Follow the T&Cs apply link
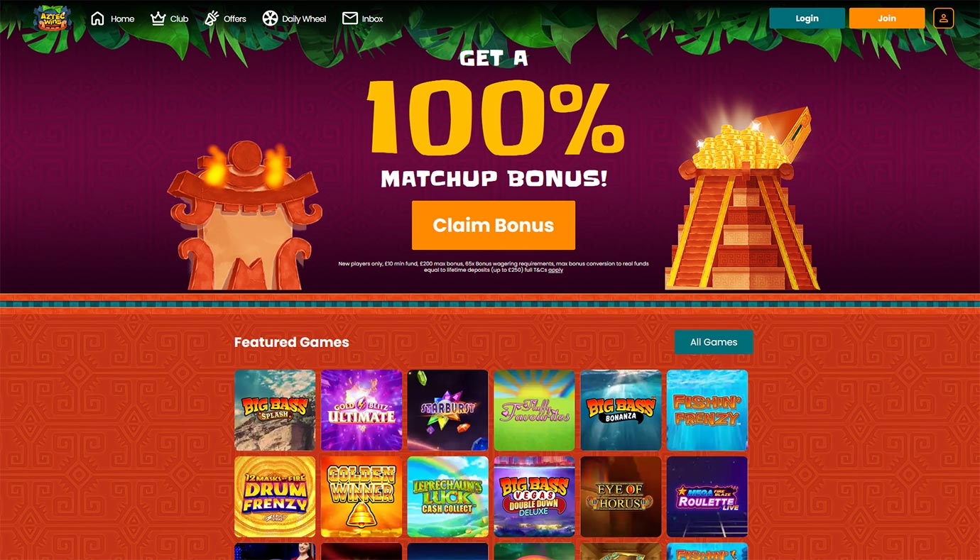Viewport: 980px width, 560px height. tap(555, 270)
